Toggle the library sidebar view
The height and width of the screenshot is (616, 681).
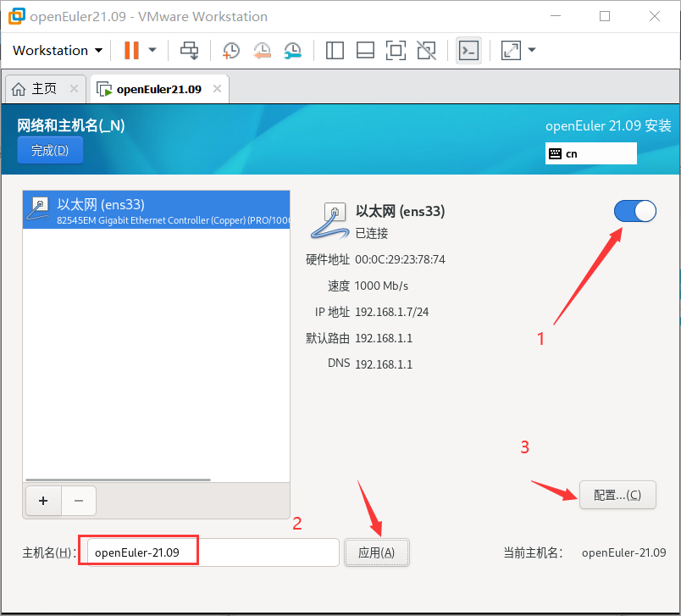pos(335,50)
